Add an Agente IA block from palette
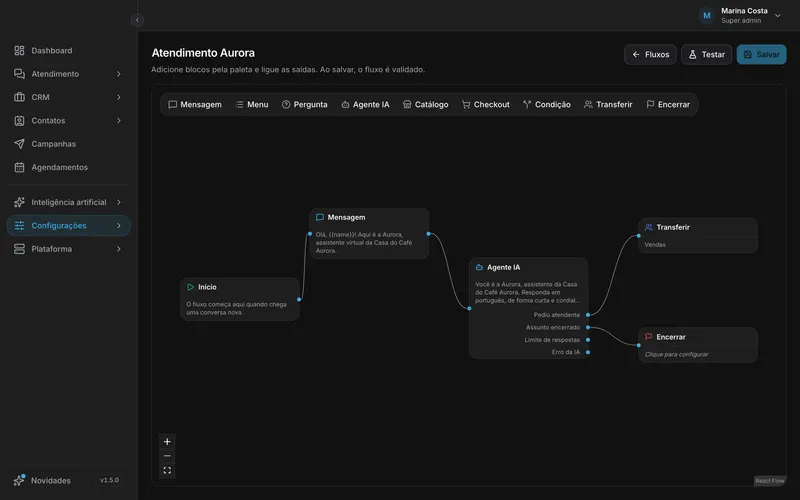This screenshot has height=500, width=800. point(365,105)
